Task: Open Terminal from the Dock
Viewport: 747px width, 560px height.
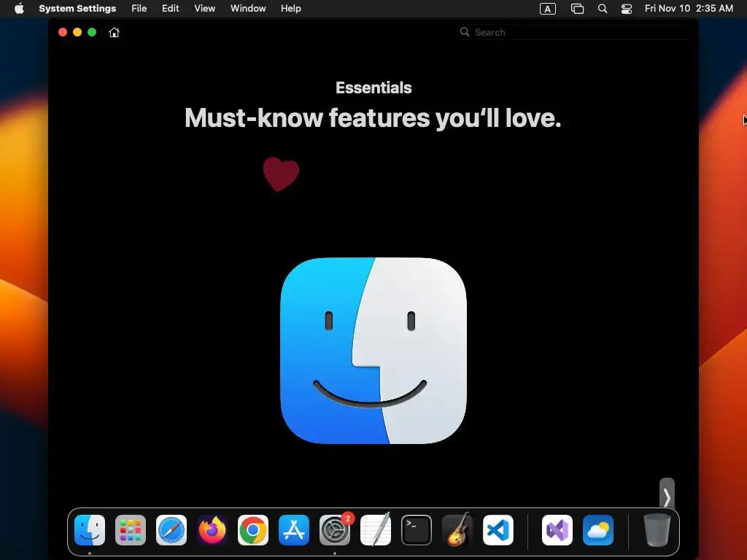Action: click(417, 530)
